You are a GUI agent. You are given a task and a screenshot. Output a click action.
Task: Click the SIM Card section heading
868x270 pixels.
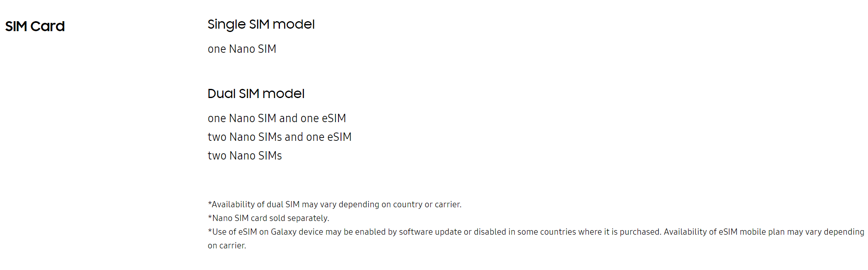35,26
